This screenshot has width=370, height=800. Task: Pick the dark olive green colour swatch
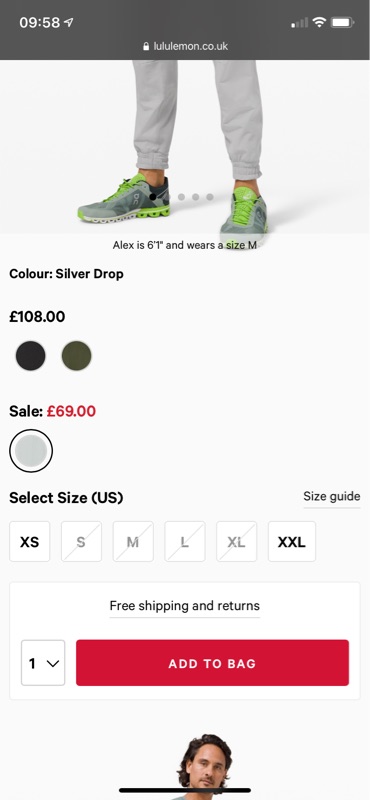pos(77,356)
